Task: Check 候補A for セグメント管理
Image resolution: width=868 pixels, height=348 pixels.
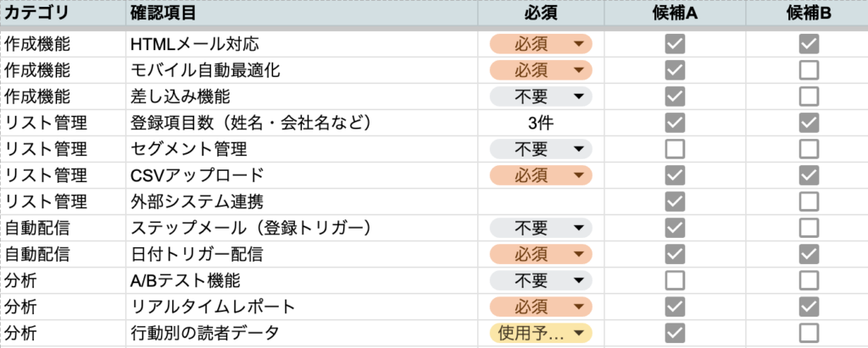Action: click(x=675, y=149)
